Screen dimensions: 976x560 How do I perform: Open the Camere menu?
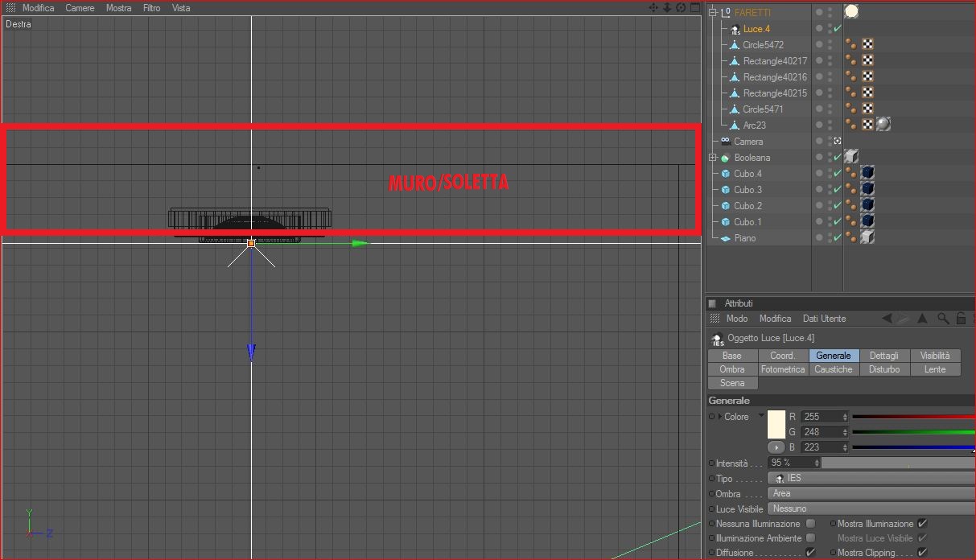(80, 8)
